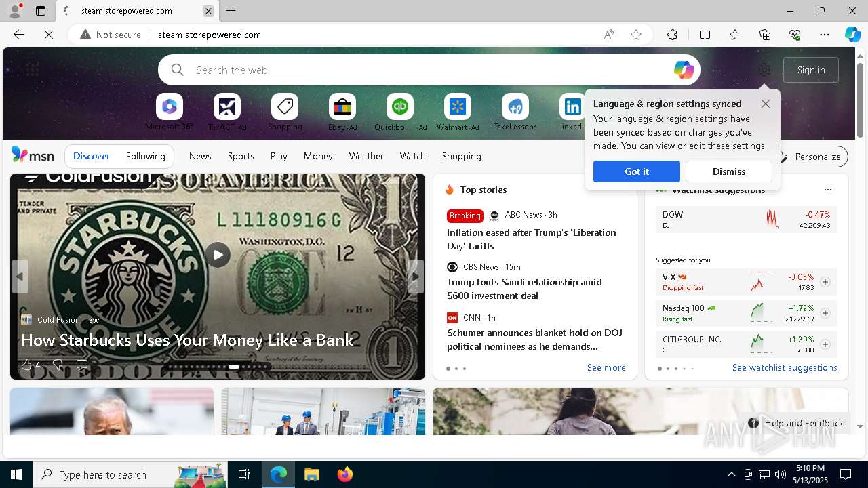
Task: Show next carousel slide arrow
Action: (x=416, y=277)
